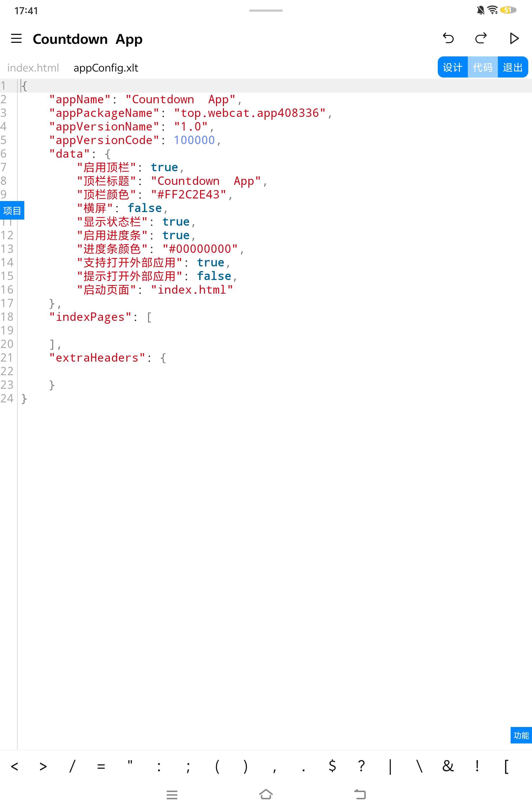
Task: Click the undo arrow icon
Action: [x=448, y=38]
